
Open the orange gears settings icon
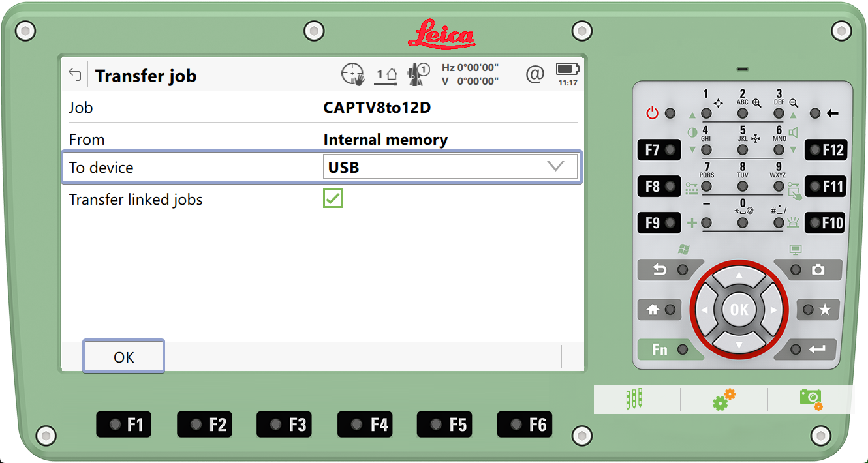(724, 399)
